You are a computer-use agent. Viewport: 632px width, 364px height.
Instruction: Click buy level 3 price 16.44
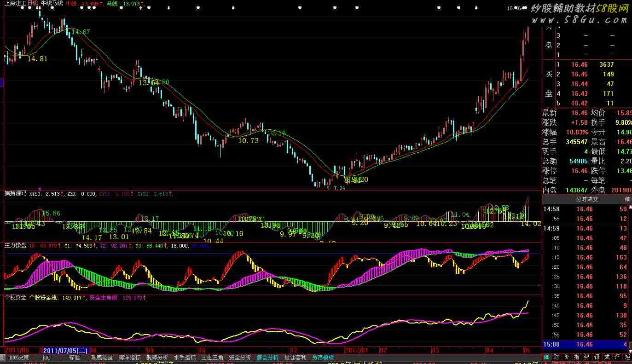click(x=579, y=84)
